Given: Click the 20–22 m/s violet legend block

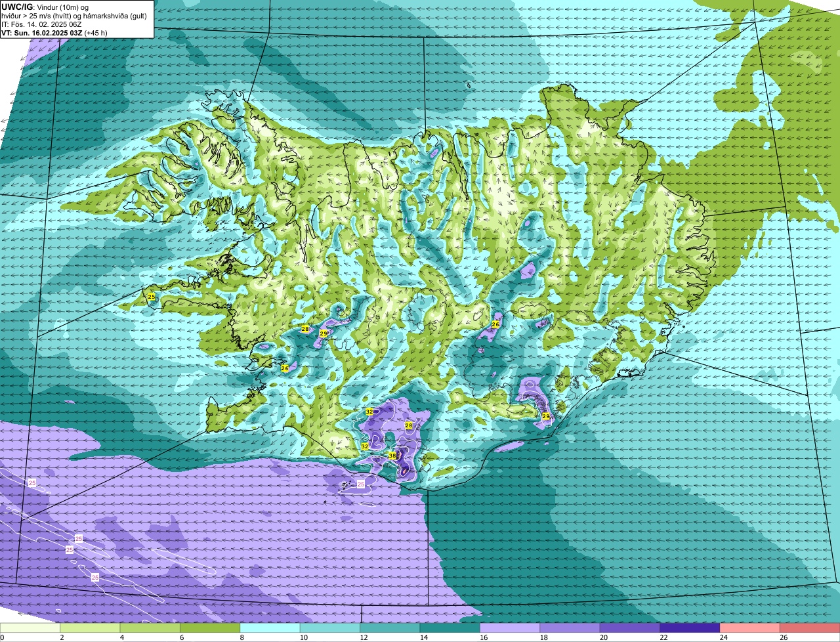Looking at the screenshot, I should coord(630,628).
